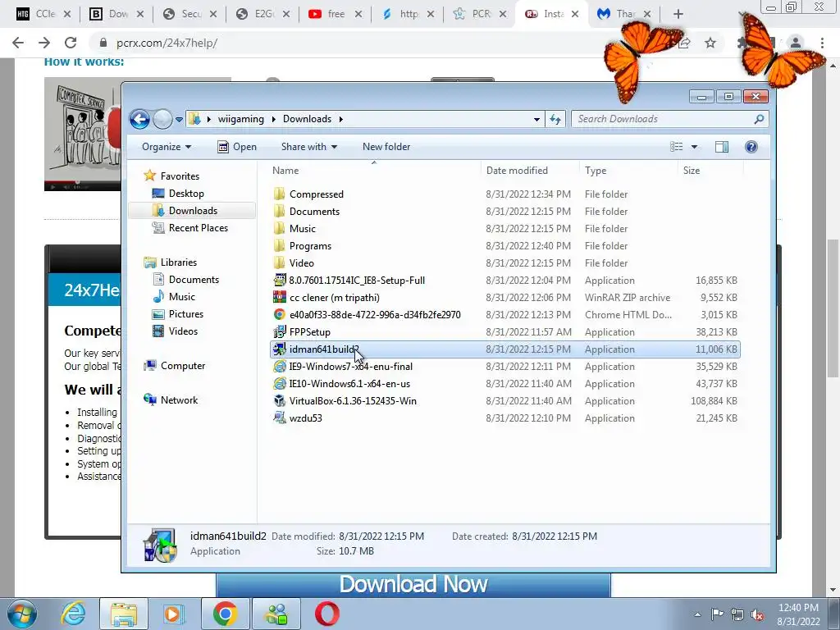Select Desktop under Favorites
Screen dimensions: 840x630
click(x=186, y=194)
